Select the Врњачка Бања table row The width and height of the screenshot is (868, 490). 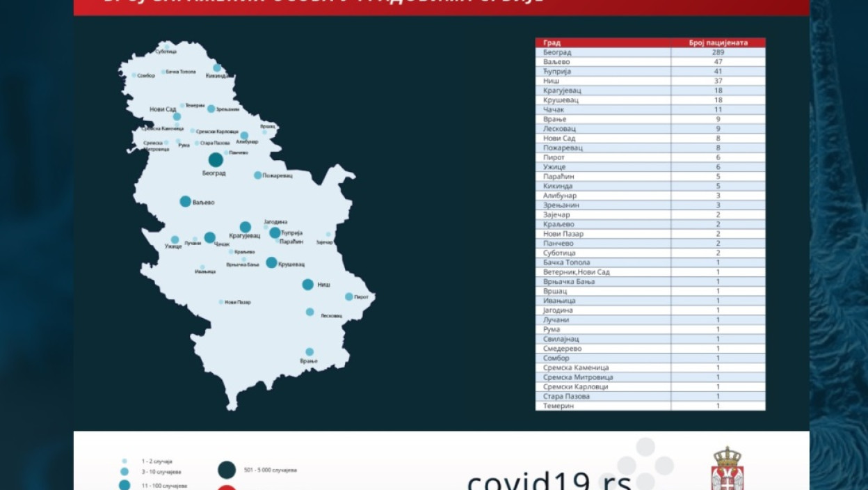pyautogui.click(x=650, y=282)
